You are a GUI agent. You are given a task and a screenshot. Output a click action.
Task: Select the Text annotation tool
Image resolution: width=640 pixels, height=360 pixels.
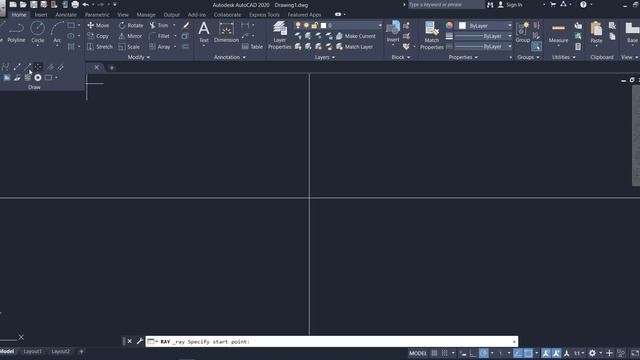pyautogui.click(x=204, y=32)
